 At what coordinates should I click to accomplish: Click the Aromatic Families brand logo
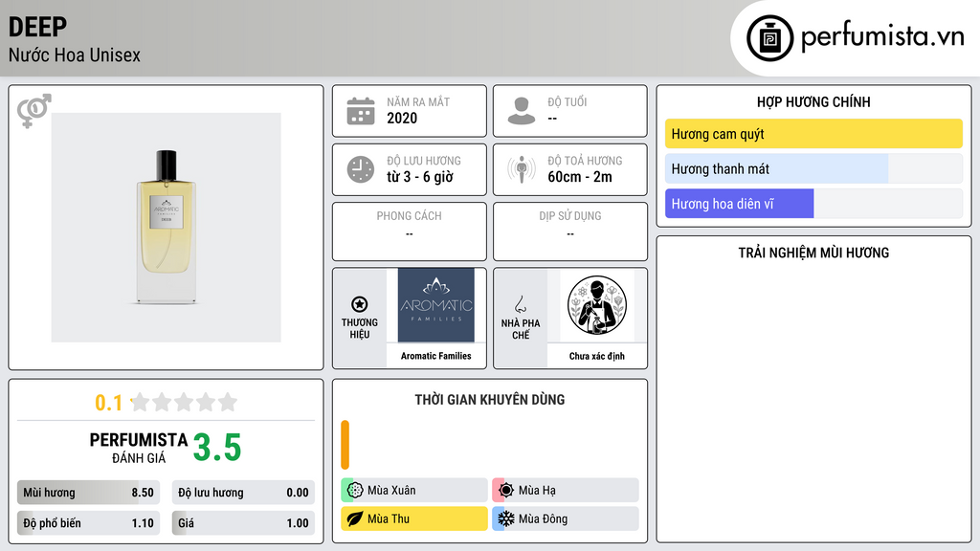(x=436, y=305)
